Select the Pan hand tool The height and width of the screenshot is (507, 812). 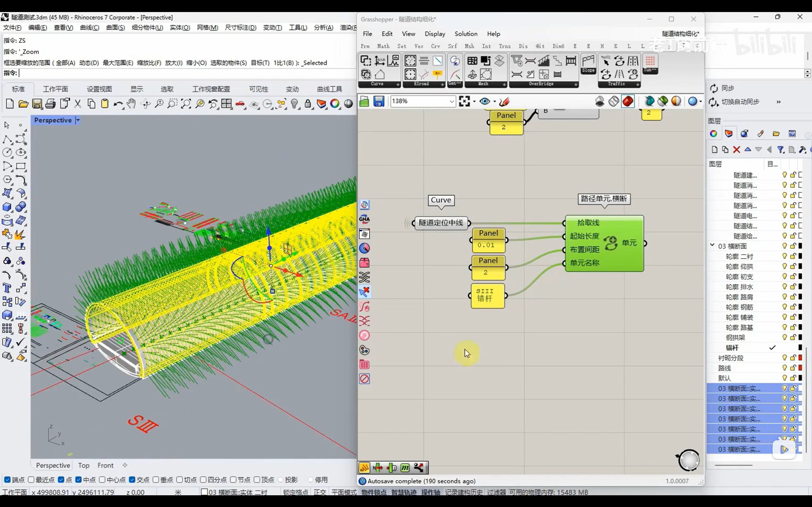click(131, 104)
